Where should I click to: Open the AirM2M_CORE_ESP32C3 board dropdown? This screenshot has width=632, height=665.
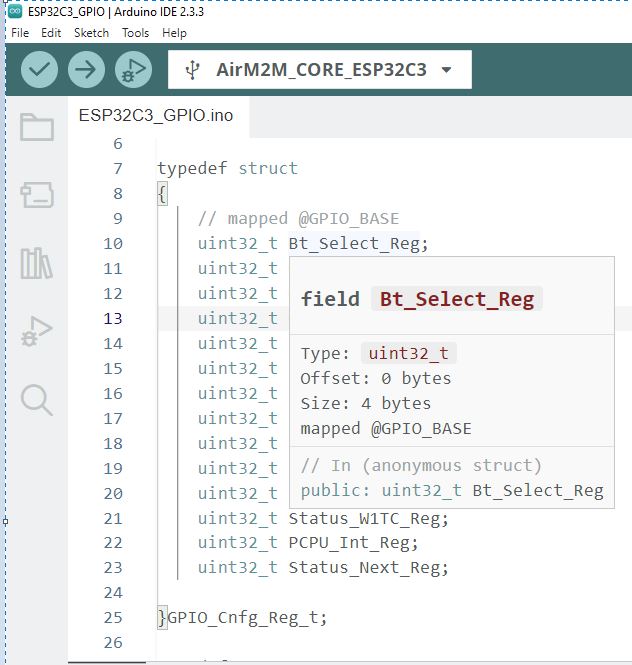click(320, 70)
